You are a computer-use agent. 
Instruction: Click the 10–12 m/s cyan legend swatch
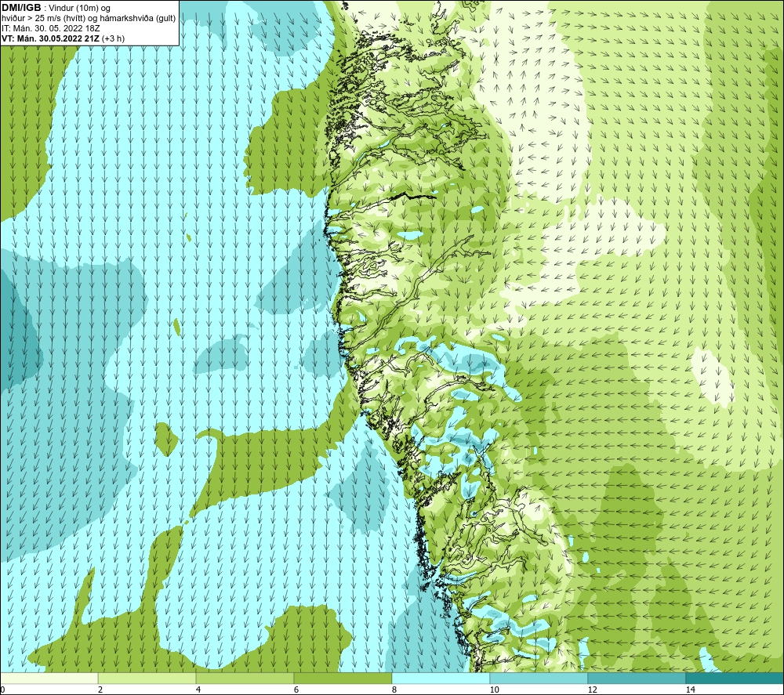pos(539,678)
